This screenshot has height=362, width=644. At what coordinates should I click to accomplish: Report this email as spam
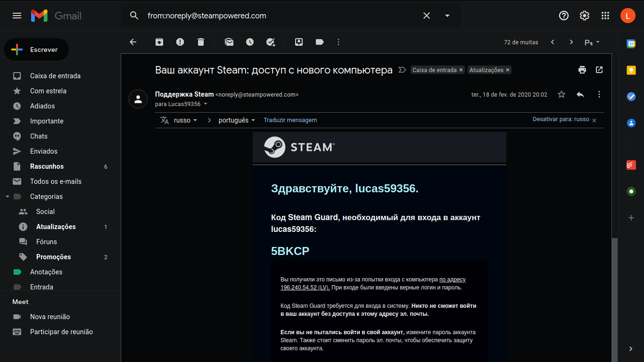[180, 42]
